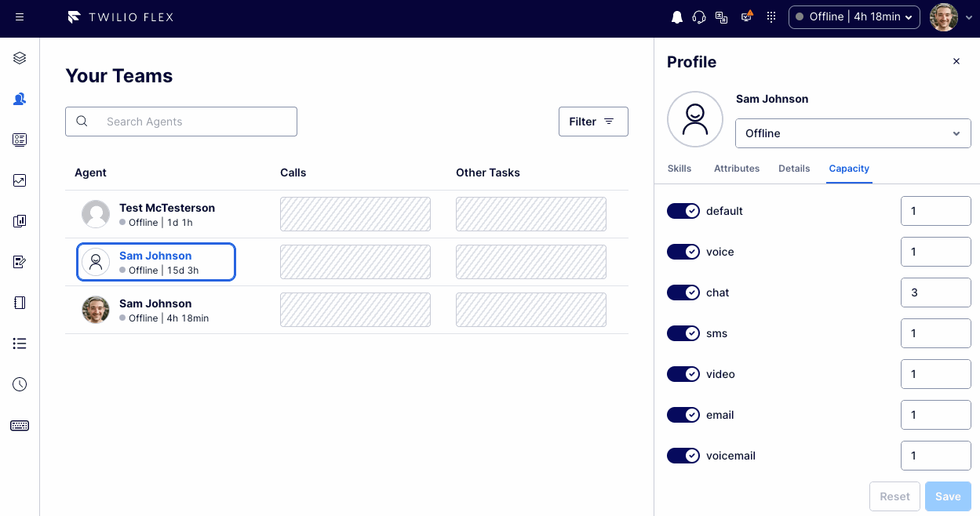The height and width of the screenshot is (516, 980).
Task: Open Sam Johnson's Offline activity dropdown
Action: click(x=853, y=133)
